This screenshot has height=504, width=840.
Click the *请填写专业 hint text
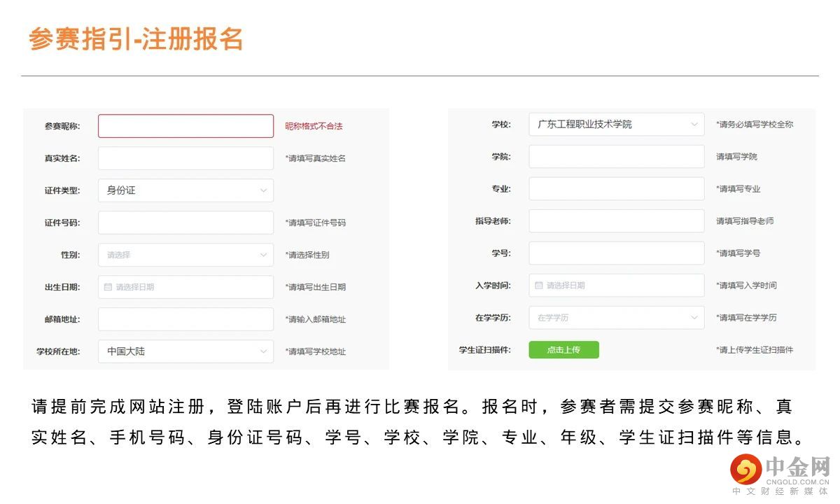click(738, 189)
